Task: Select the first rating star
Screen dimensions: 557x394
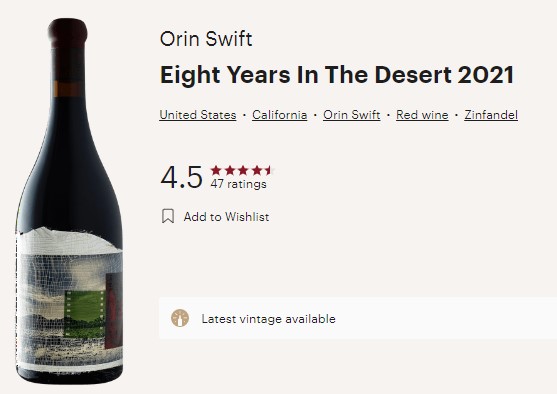Action: click(x=216, y=171)
